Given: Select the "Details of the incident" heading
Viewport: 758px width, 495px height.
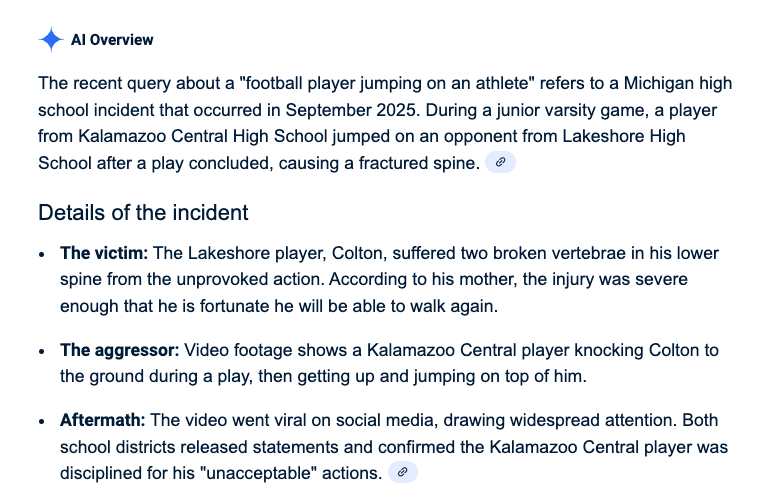Looking at the screenshot, I should coord(143,213).
